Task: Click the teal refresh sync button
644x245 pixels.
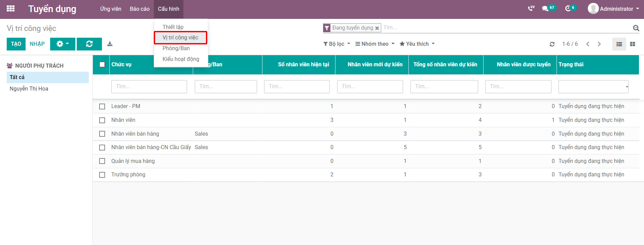Action: pyautogui.click(x=89, y=44)
